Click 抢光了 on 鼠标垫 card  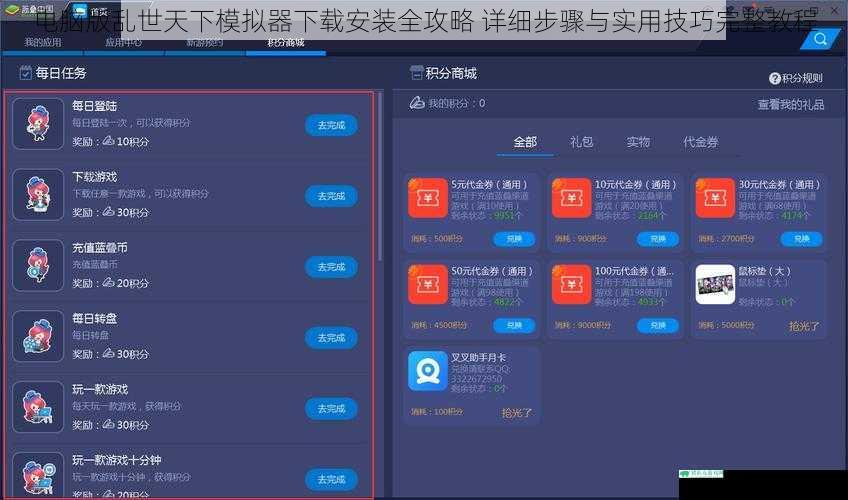(x=804, y=326)
